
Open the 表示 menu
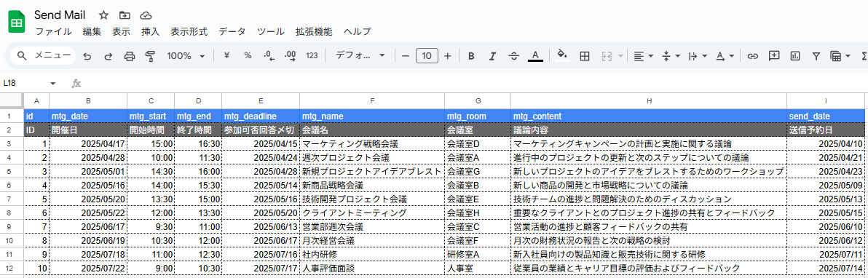[121, 31]
